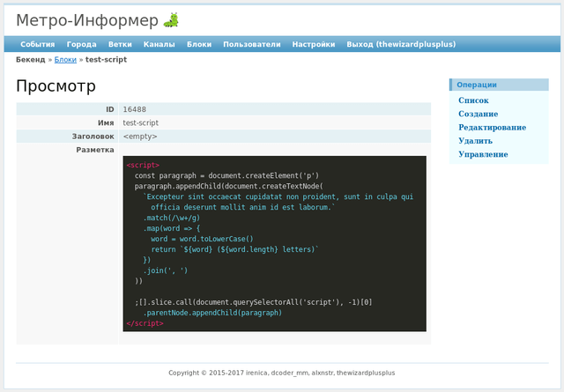564x392 pixels.
Task: Click the Бекенд breadcrumb text
Action: pos(31,60)
